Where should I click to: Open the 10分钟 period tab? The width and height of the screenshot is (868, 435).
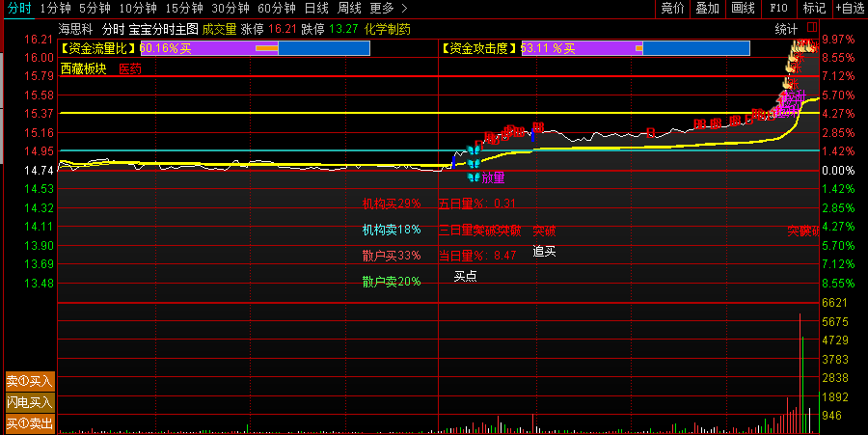(138, 9)
